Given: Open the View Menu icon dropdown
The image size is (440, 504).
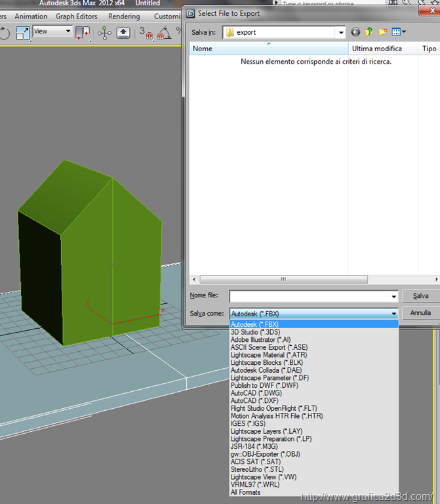Looking at the screenshot, I should (399, 31).
